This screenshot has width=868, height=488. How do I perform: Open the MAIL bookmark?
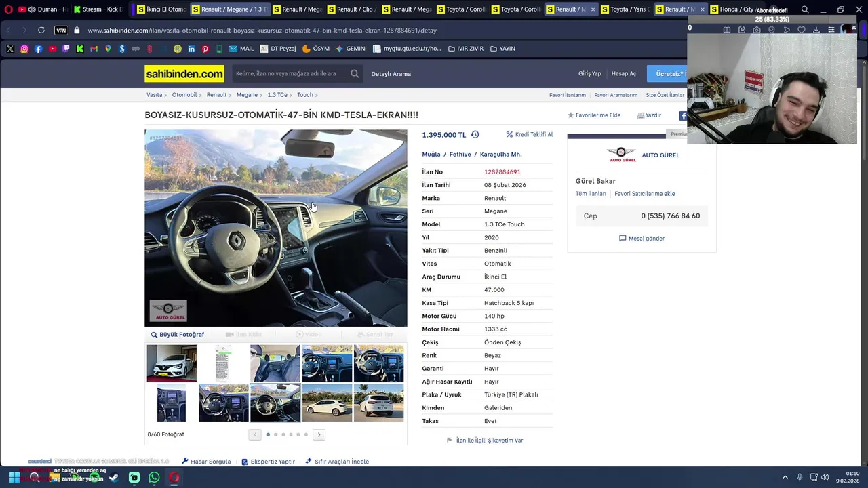click(241, 49)
